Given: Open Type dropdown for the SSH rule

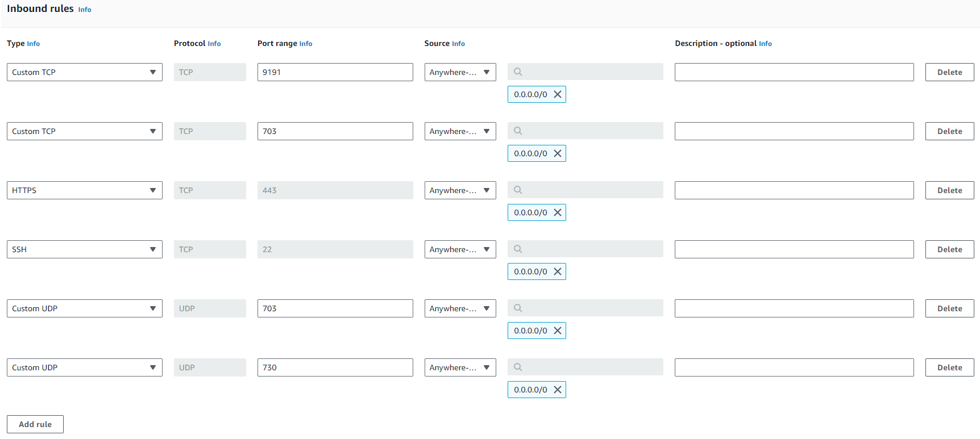Looking at the screenshot, I should [x=84, y=249].
